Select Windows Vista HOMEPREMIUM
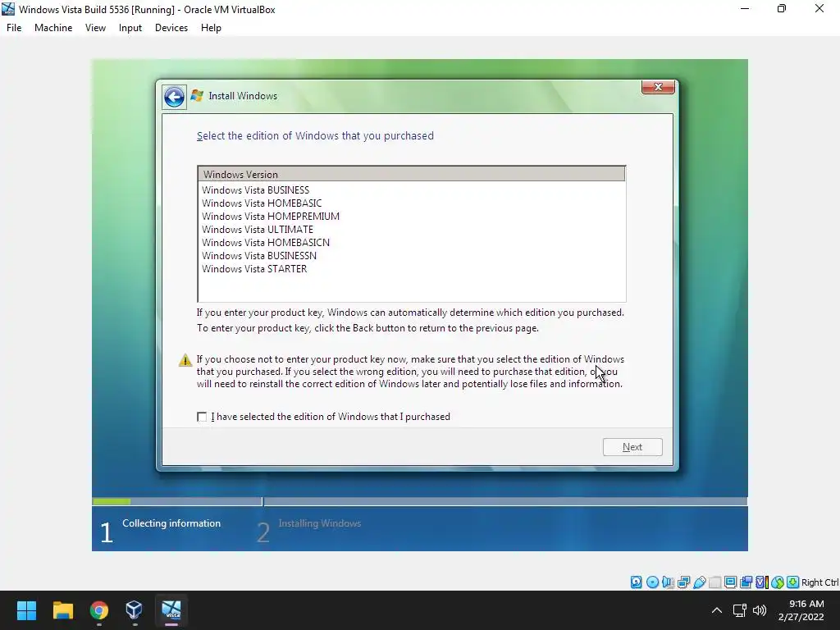The height and width of the screenshot is (630, 840). coord(411,217)
